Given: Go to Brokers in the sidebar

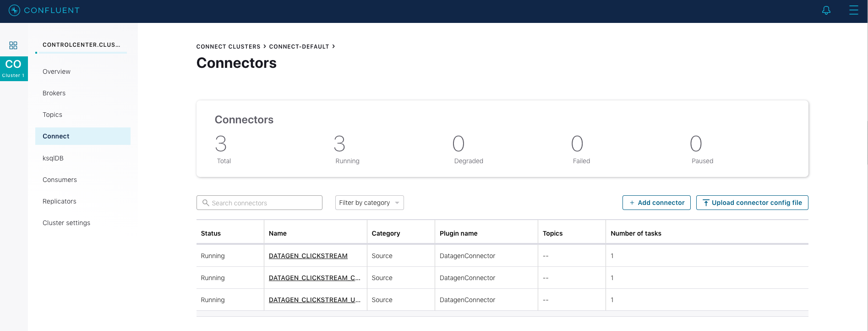Looking at the screenshot, I should 54,93.
